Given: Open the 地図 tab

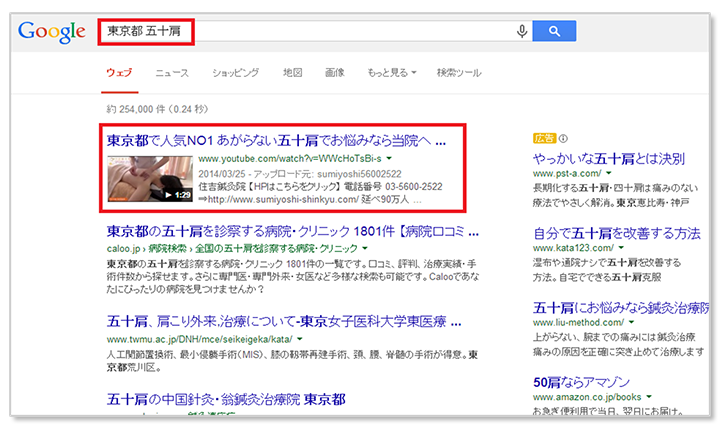Looking at the screenshot, I should [x=292, y=73].
